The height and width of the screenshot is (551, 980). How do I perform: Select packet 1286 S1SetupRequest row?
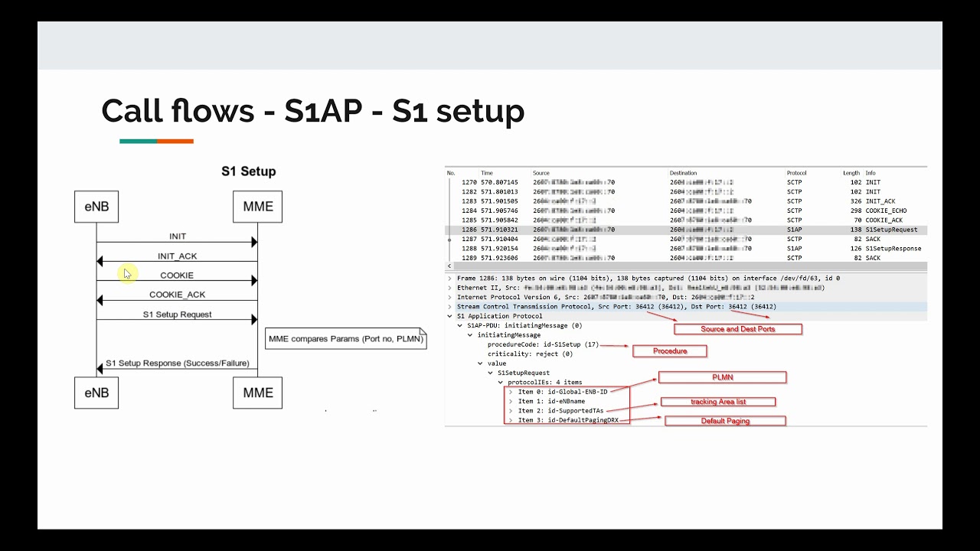pos(687,230)
